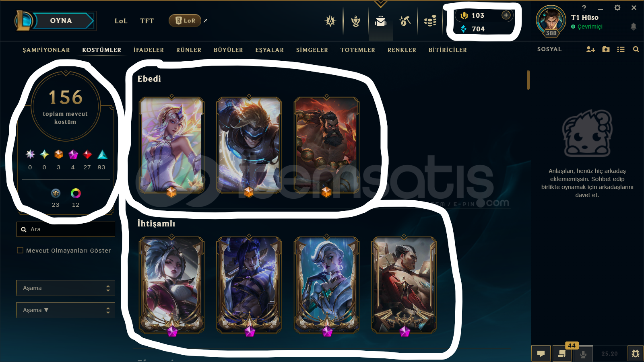
Task: Enable 'Mevcut Olmayanları Göster' checkbox
Action: 20,250
